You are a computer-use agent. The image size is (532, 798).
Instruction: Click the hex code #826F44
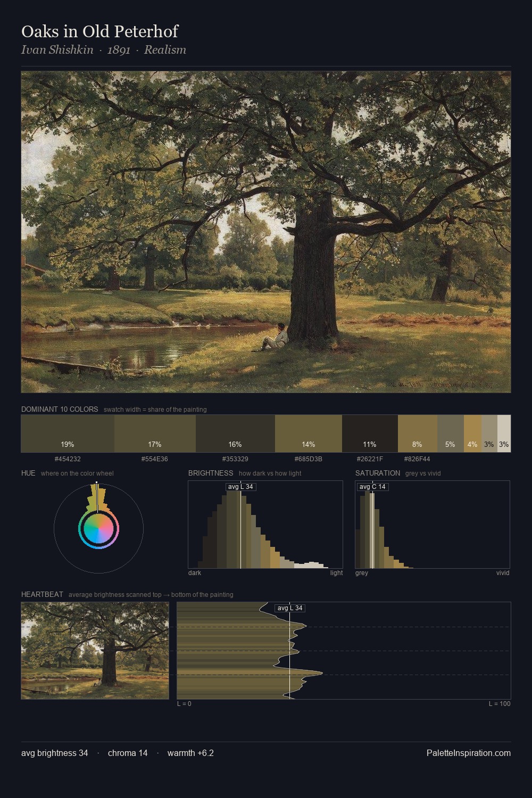[x=417, y=459]
